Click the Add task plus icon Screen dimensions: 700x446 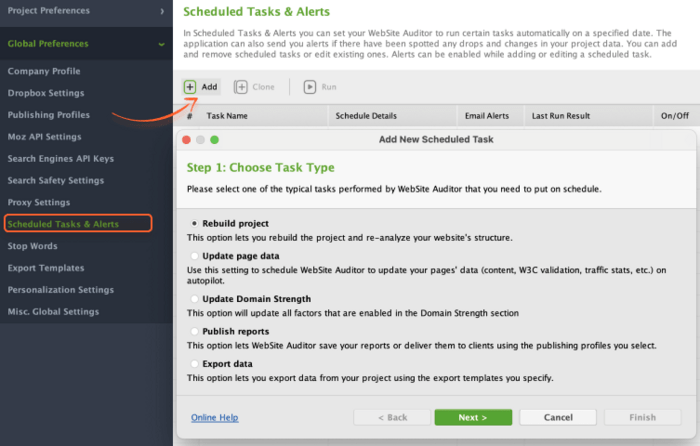coord(190,87)
